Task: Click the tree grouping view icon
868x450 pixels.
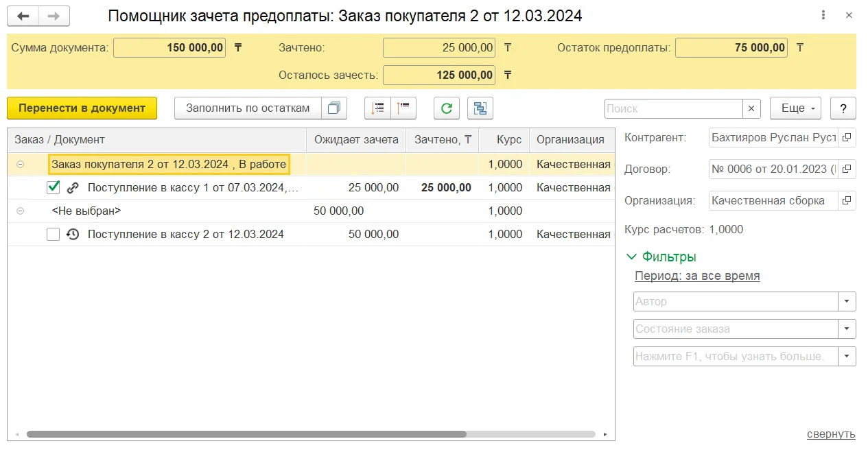Action: coord(480,108)
